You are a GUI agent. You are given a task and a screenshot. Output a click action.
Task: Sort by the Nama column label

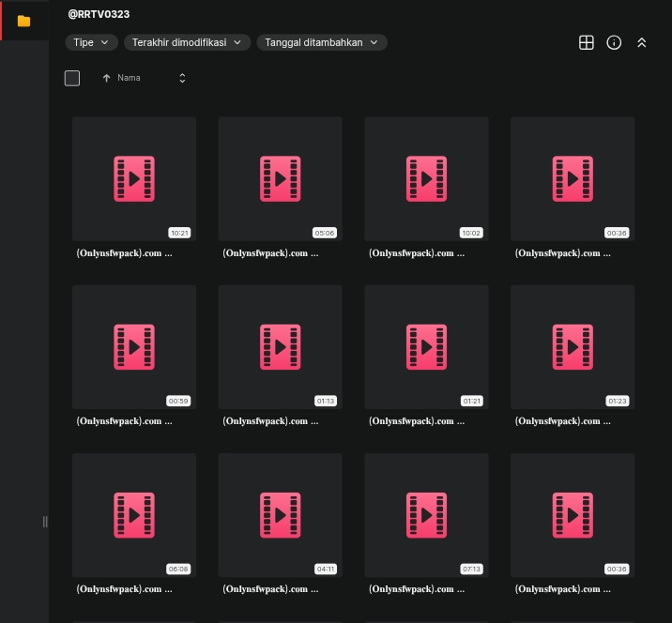pyautogui.click(x=129, y=78)
